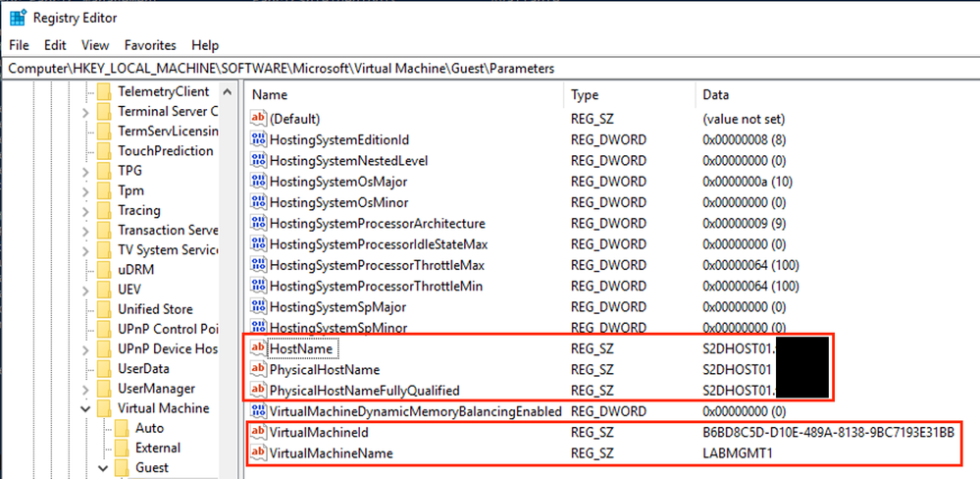This screenshot has width=980, height=479.
Task: Expand the TPG key
Action: click(x=85, y=171)
